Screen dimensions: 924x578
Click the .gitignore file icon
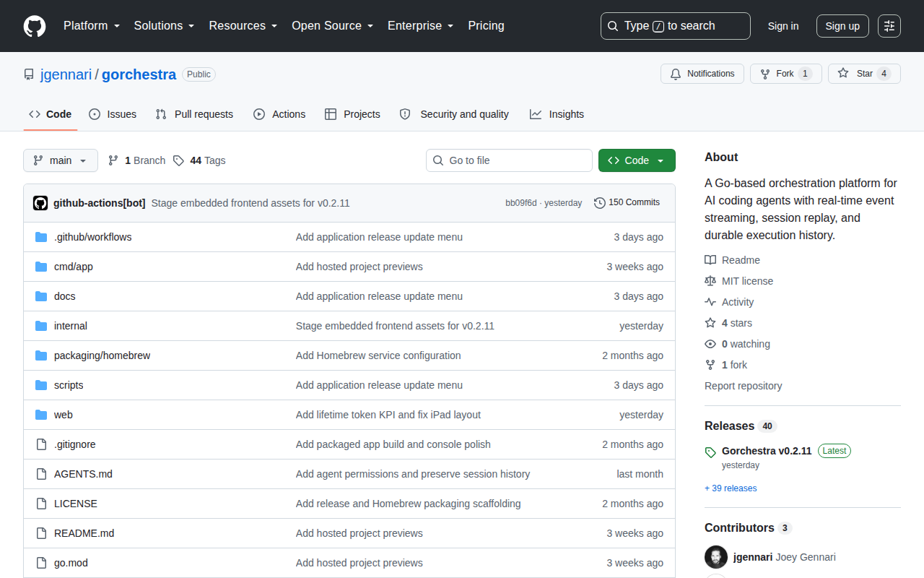click(41, 444)
